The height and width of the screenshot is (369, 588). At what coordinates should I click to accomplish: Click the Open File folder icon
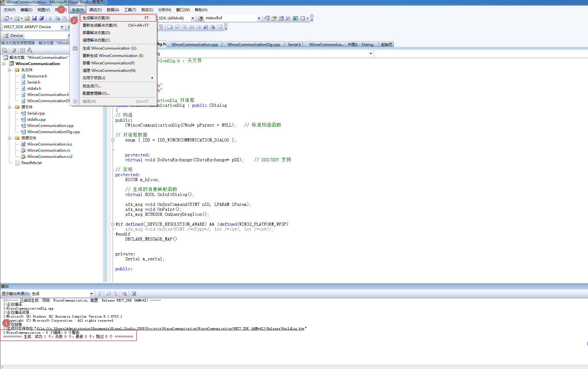[x=27, y=19]
